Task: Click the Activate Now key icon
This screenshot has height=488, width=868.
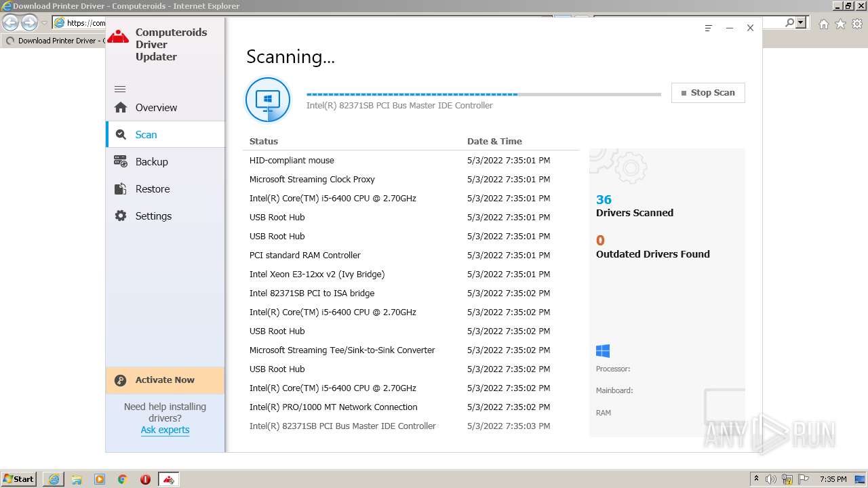Action: [x=121, y=380]
